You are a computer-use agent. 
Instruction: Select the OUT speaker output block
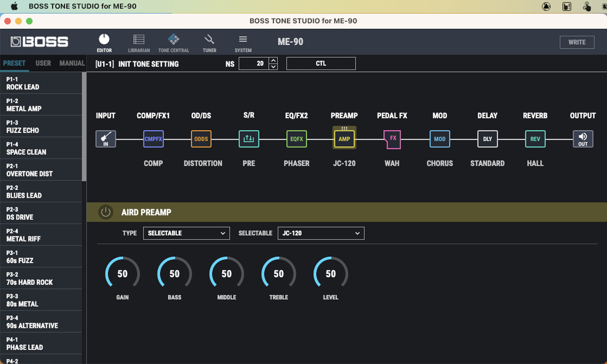(x=583, y=139)
